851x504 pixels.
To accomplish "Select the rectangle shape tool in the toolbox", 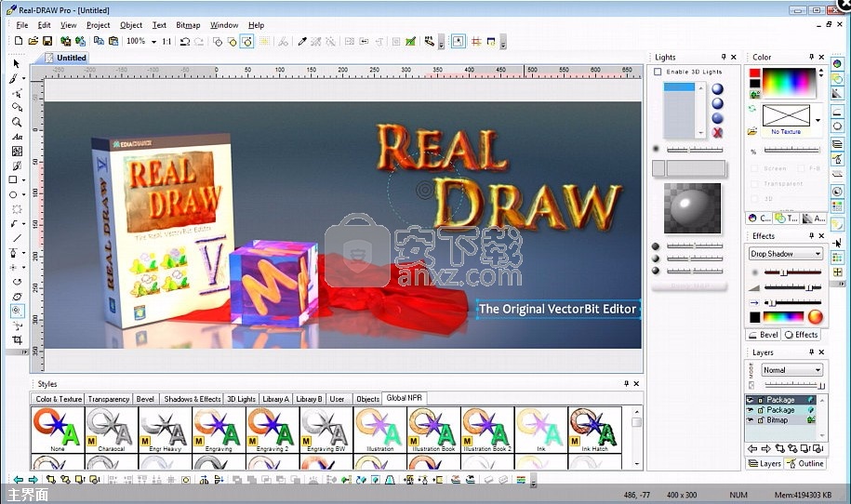I will (x=13, y=179).
